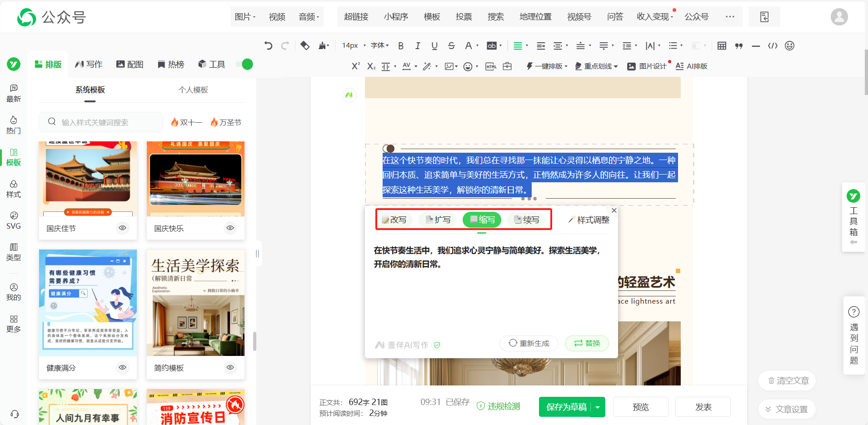Click the customer service headset icon

[15, 414]
